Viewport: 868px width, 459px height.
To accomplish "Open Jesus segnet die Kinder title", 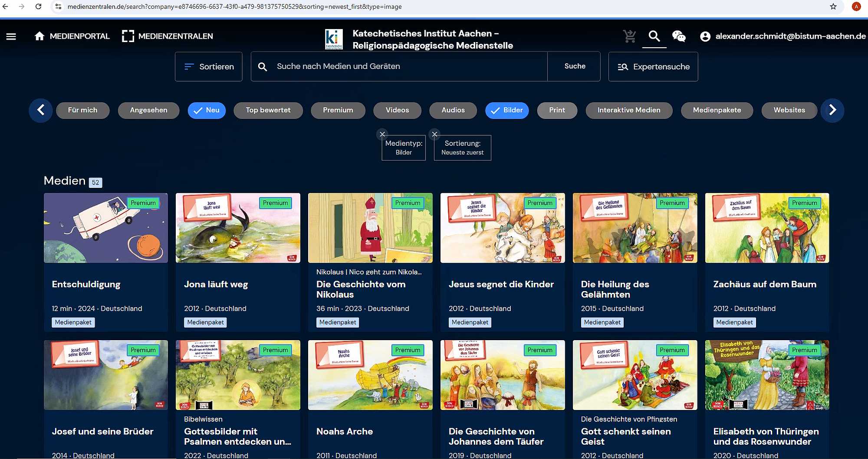I will (x=501, y=285).
